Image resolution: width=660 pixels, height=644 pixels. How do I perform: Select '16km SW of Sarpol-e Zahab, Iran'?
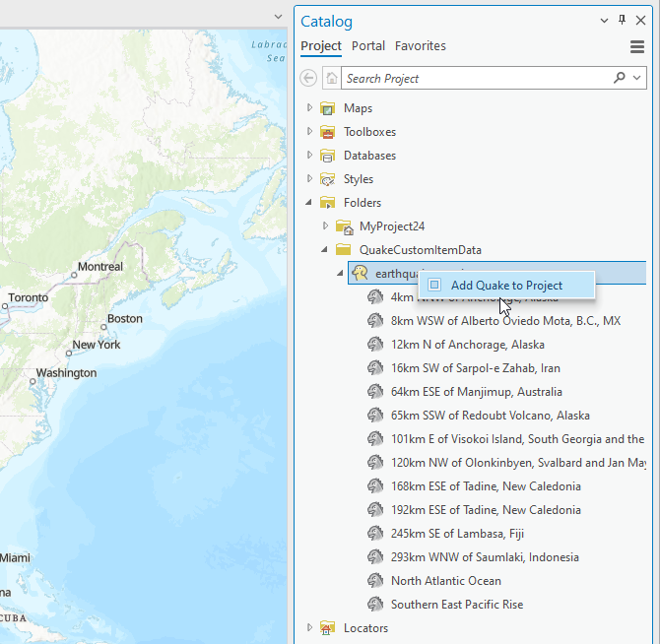tap(475, 368)
